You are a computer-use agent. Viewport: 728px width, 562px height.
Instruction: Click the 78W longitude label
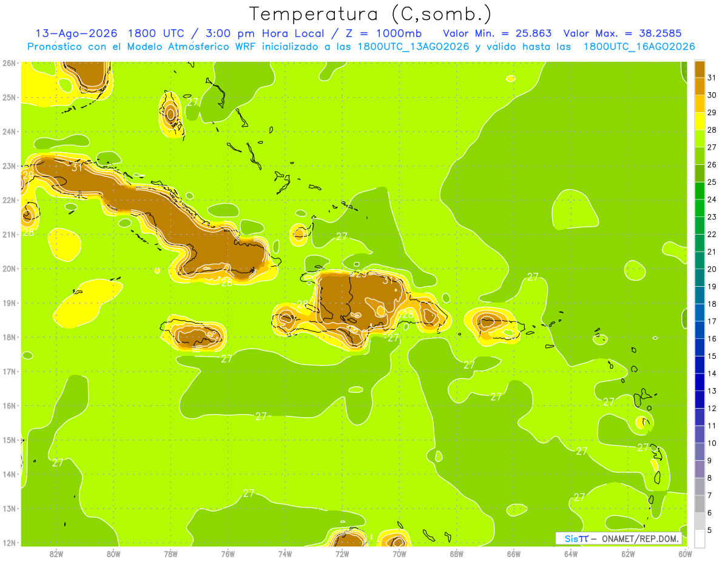[170, 554]
